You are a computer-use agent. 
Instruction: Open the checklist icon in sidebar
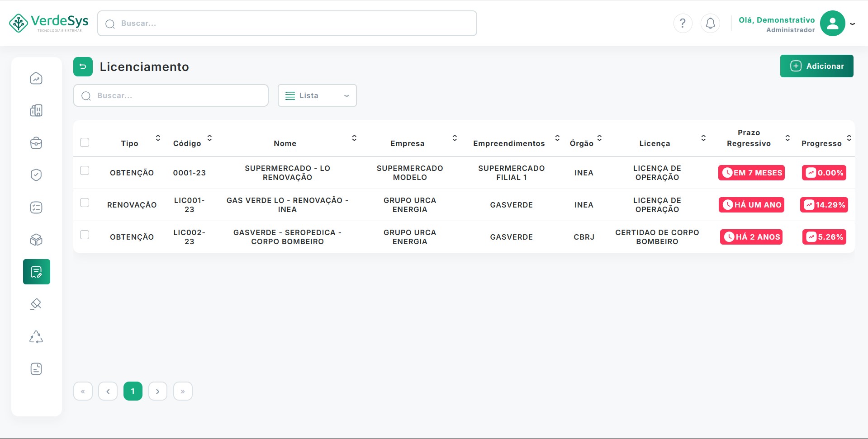pos(36,208)
